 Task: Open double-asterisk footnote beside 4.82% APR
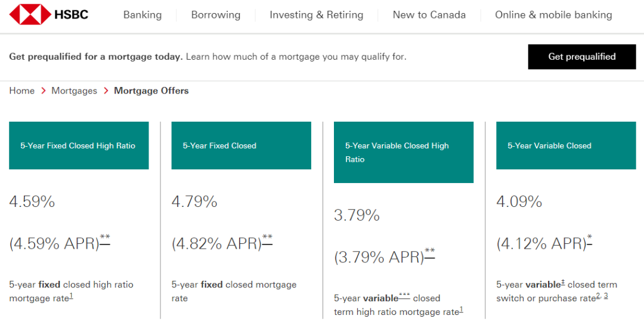pos(267,240)
